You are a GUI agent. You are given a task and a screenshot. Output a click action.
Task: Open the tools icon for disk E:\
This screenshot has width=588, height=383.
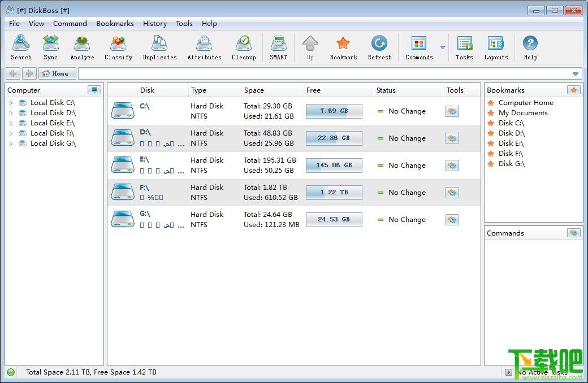pos(452,166)
